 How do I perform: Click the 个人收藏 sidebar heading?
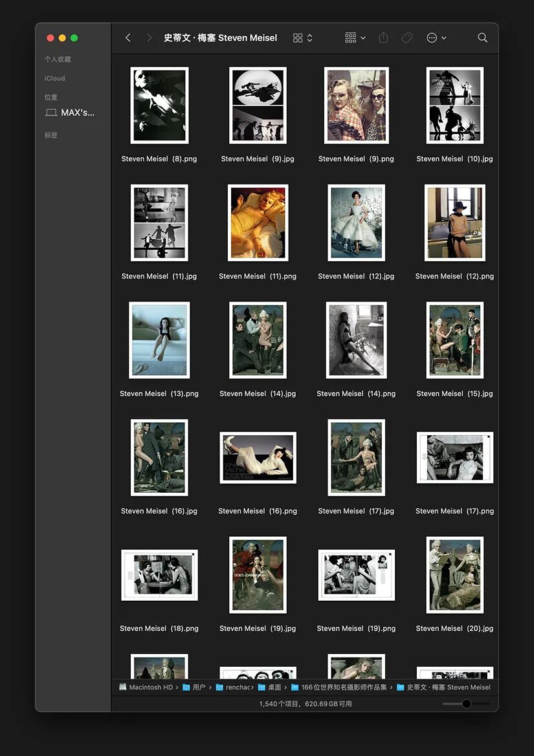pos(58,59)
